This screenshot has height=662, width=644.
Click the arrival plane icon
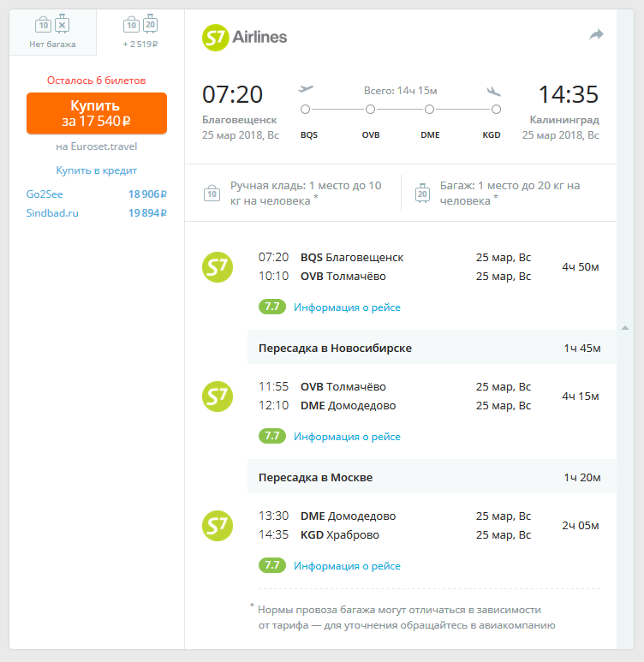(x=493, y=90)
